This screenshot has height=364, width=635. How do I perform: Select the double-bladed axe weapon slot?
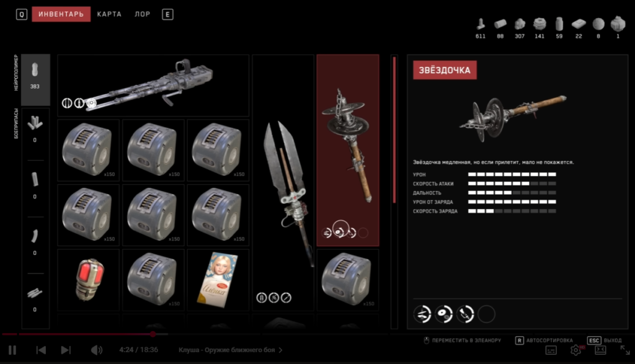coord(283,182)
